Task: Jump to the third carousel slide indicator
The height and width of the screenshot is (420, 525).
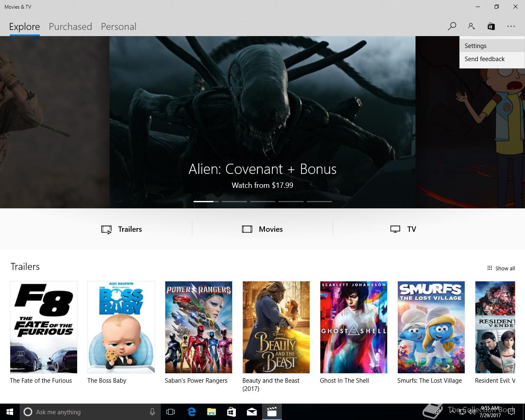Action: pos(262,201)
